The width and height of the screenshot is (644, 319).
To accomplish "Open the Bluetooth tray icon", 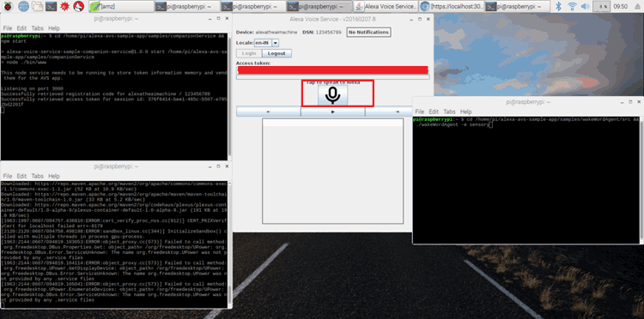I will [x=558, y=6].
